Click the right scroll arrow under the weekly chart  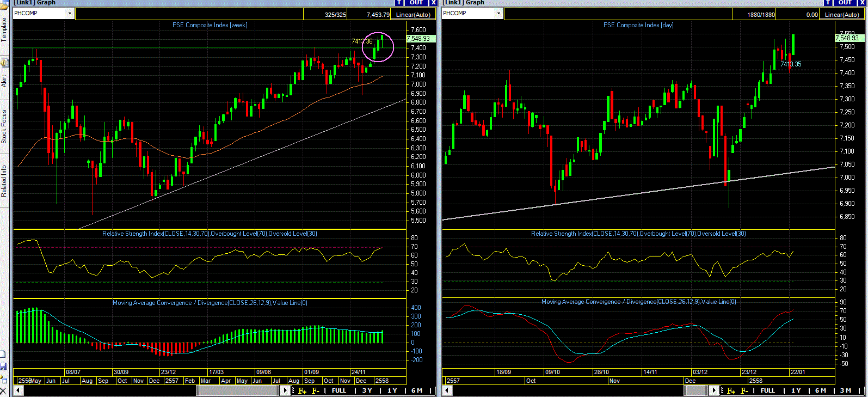(286, 390)
